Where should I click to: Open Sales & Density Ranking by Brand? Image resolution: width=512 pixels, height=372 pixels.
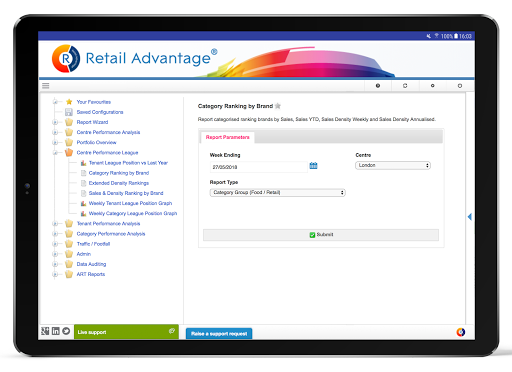(x=126, y=193)
